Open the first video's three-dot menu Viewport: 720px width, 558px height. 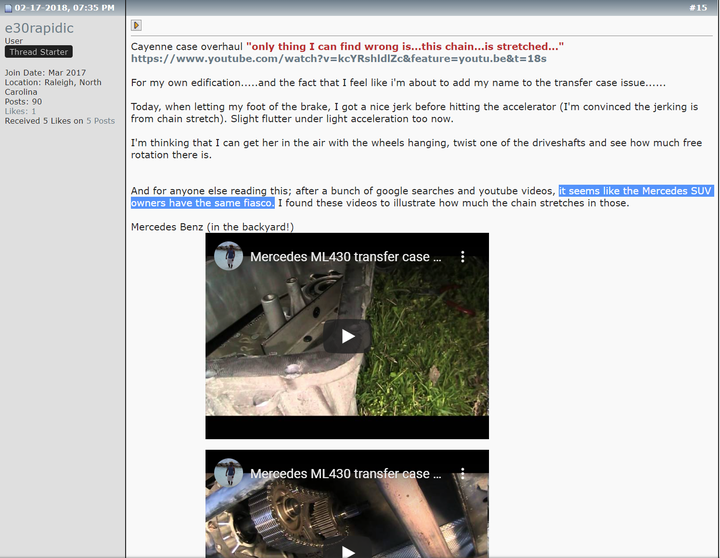(x=462, y=257)
